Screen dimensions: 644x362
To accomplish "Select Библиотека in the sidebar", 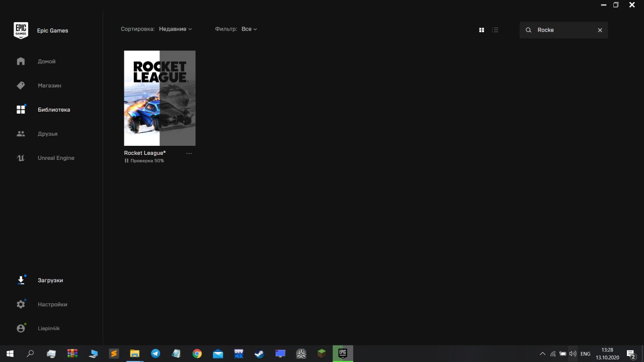I will 54,110.
